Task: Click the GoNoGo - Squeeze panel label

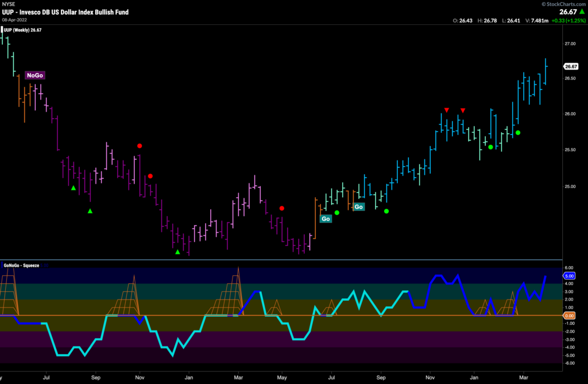Action: [21, 266]
